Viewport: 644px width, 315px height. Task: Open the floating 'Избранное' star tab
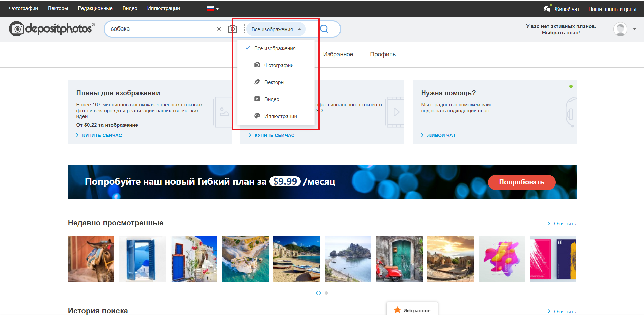coord(412,310)
